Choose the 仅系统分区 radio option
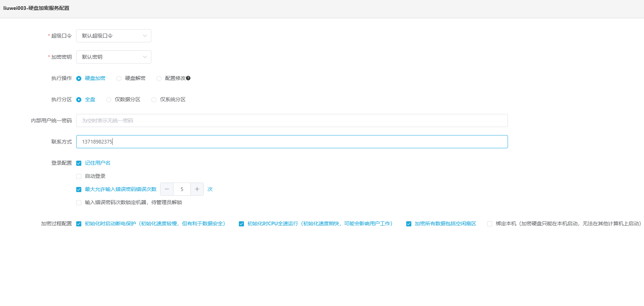644x306 pixels. [154, 100]
